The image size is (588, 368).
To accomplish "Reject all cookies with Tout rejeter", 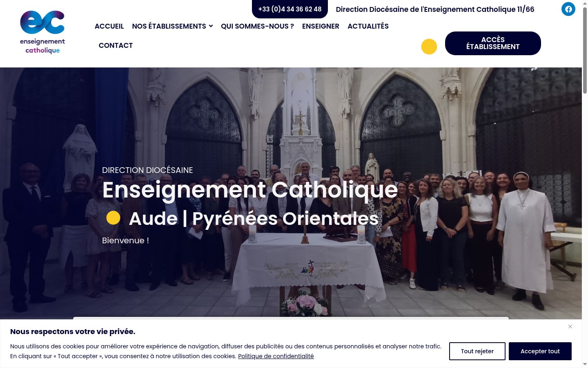I will (477, 351).
